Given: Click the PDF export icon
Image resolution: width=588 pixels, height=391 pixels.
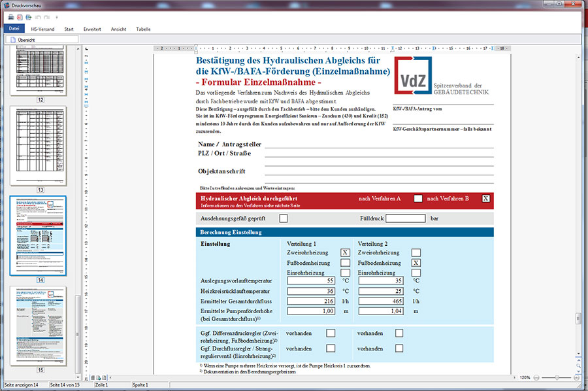Looking at the screenshot, I should pos(20,17).
